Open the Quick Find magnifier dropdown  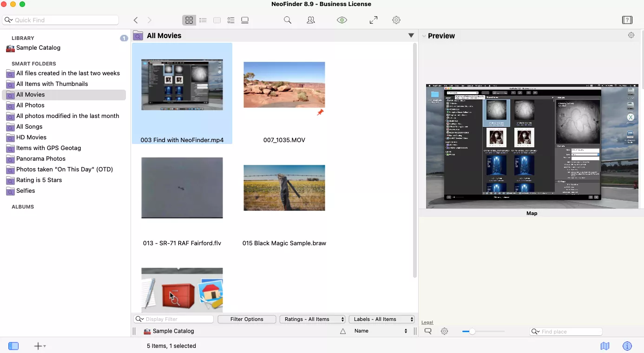8,20
